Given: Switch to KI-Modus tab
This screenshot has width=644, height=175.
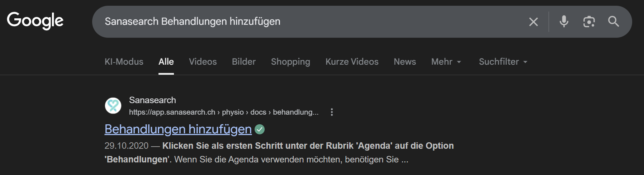Looking at the screenshot, I should click(x=124, y=62).
